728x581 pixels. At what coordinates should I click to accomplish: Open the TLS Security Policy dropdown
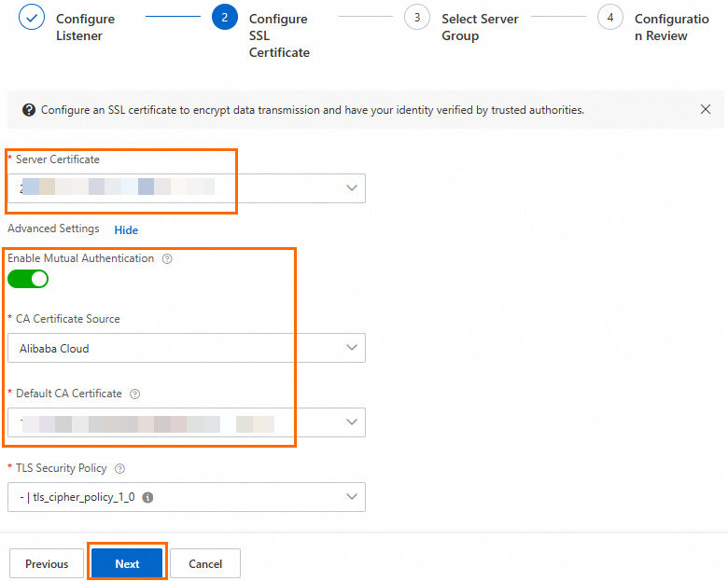[x=187, y=497]
